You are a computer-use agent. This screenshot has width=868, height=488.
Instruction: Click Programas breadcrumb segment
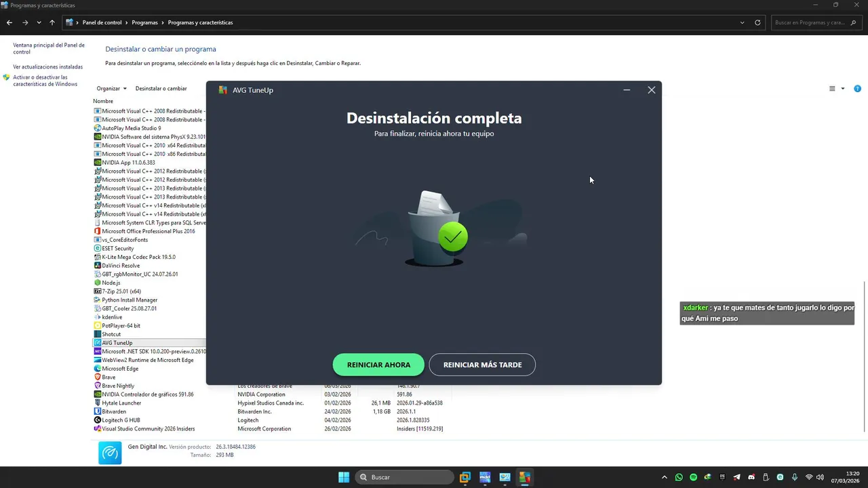coord(144,22)
